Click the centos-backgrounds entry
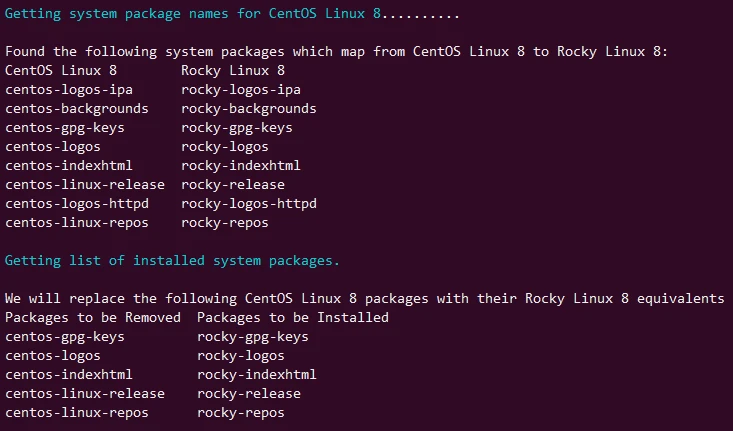 (x=76, y=108)
